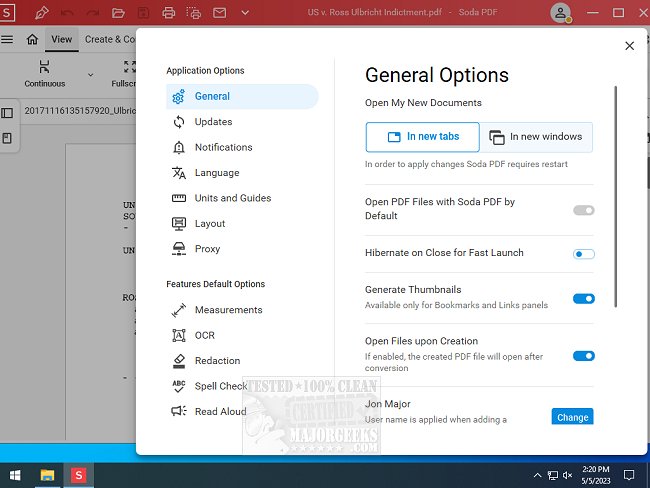Viewport: 650px width, 488px height.
Task: Open the Updates options section
Action: (x=243, y=122)
